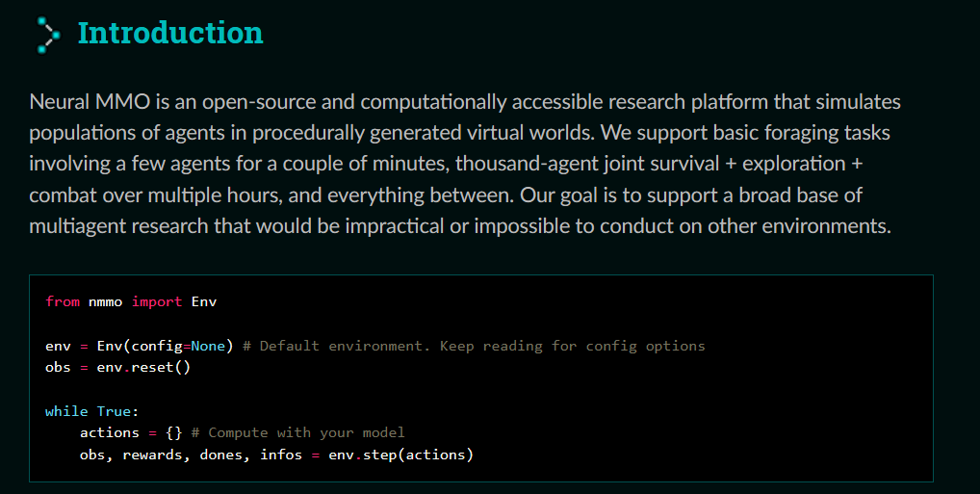Click 'True' in the while statement
Image resolution: width=980 pixels, height=494 pixels.
[114, 411]
